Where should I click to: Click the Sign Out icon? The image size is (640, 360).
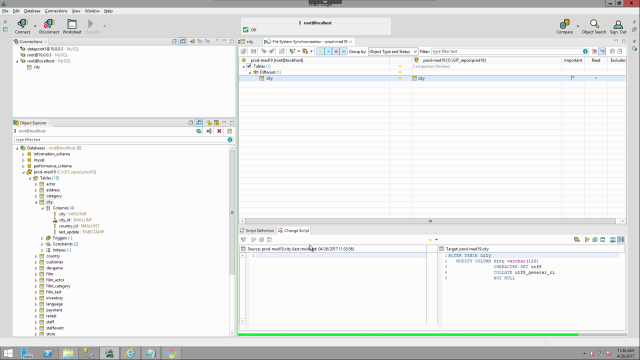(618, 26)
